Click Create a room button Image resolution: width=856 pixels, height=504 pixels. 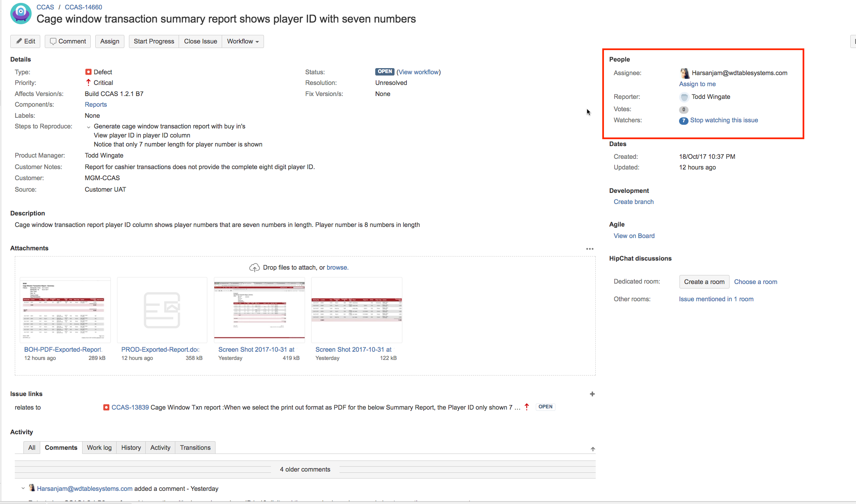(x=704, y=282)
